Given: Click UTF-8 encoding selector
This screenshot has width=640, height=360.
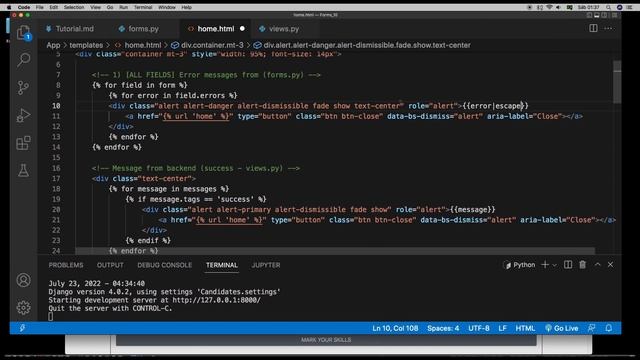Looking at the screenshot, I should (479, 328).
